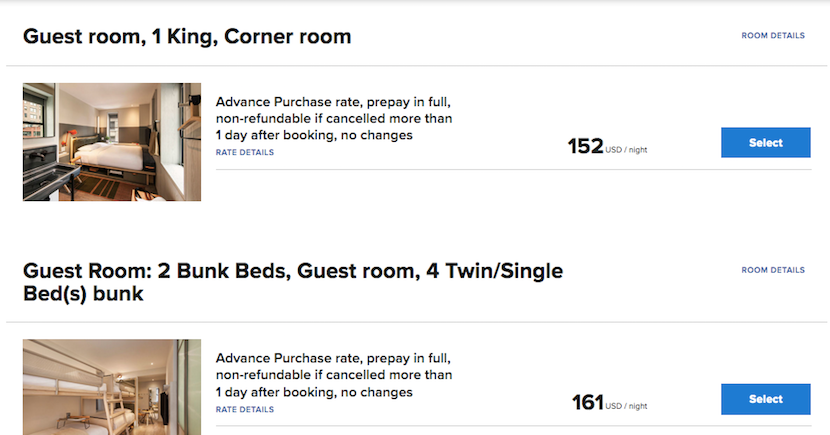
Task: Click "USD / night" label beside 152
Action: pyautogui.click(x=626, y=151)
